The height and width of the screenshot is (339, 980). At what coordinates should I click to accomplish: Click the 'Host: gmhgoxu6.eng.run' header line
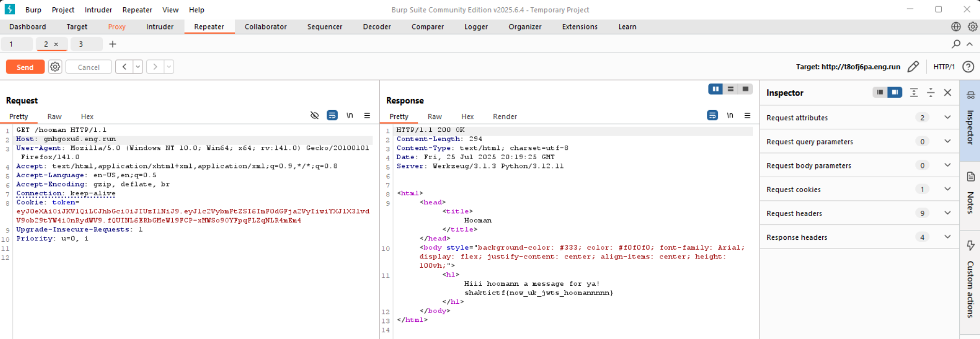[66, 139]
